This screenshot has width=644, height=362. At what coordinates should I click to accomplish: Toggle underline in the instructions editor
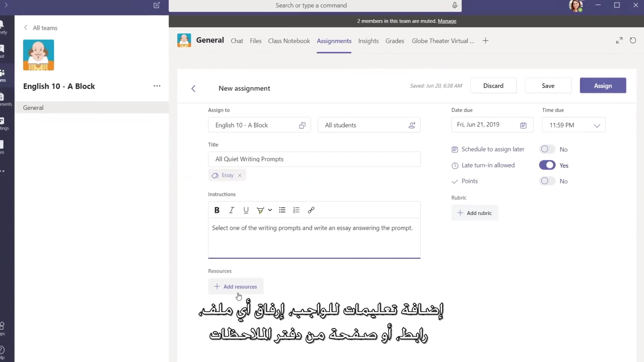246,210
